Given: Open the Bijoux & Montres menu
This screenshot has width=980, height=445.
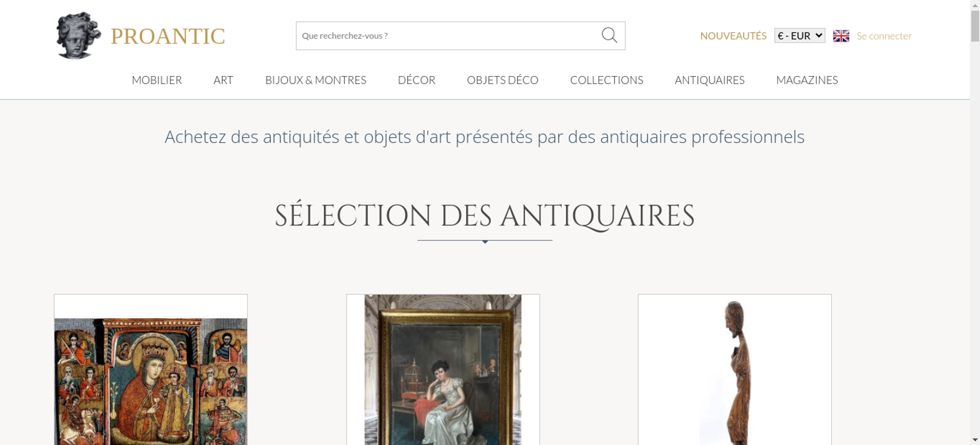Looking at the screenshot, I should [x=316, y=80].
